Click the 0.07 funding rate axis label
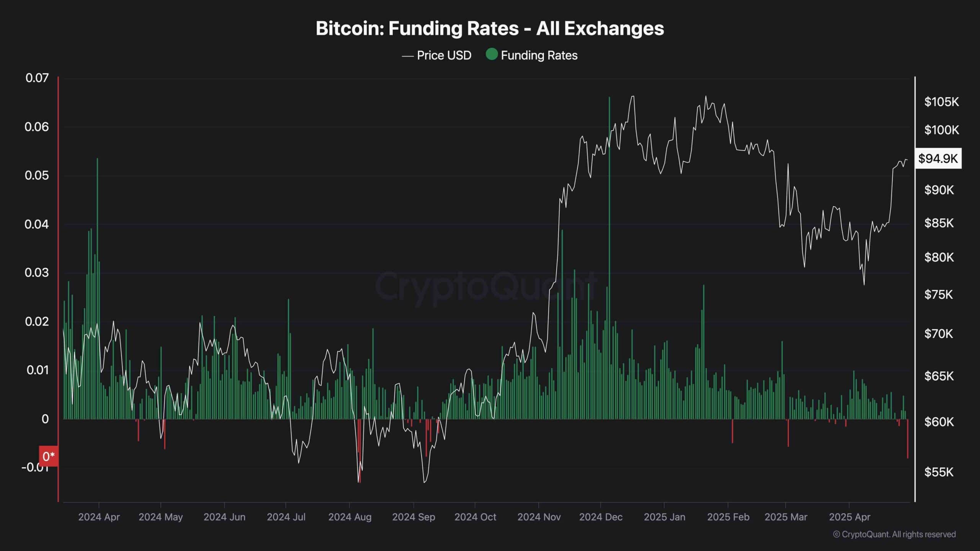This screenshot has width=980, height=551. (x=37, y=78)
